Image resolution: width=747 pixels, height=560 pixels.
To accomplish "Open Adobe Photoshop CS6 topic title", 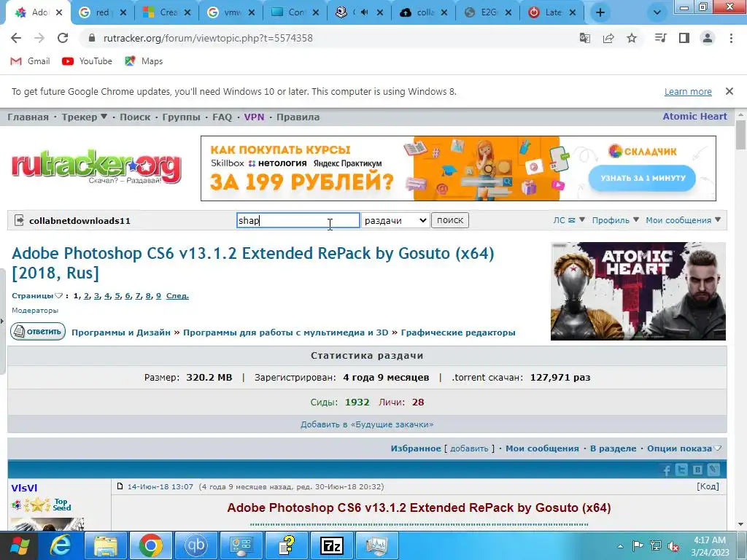I will click(252, 262).
